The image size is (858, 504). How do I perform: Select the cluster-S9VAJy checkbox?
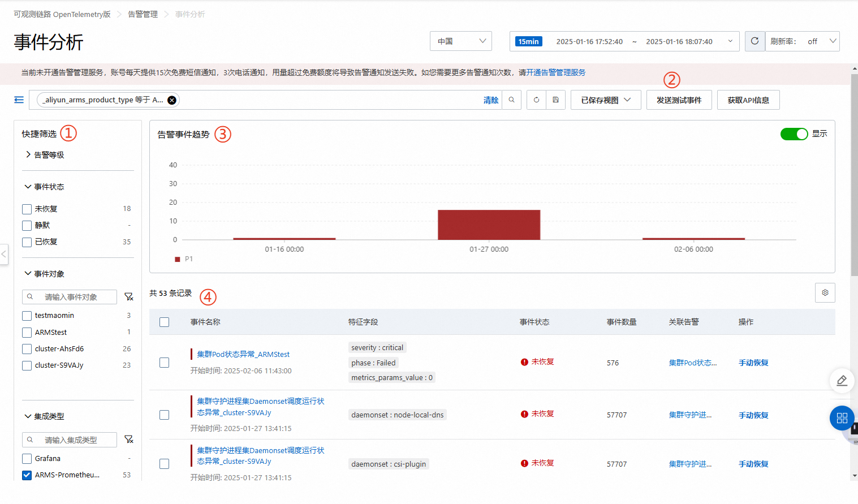[27, 365]
